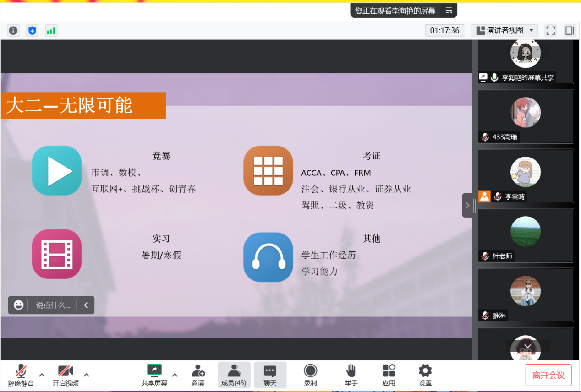This screenshot has height=392, width=581.
Task: Check the green network signal icon
Action: tap(51, 31)
